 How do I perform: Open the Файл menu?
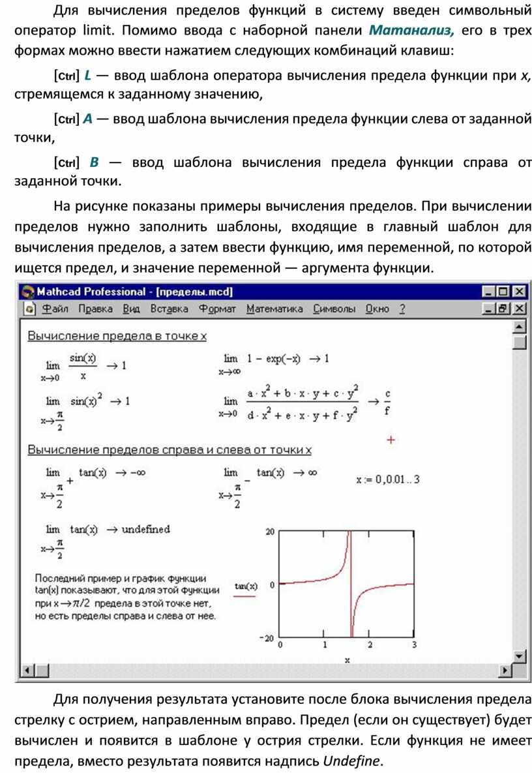55,309
